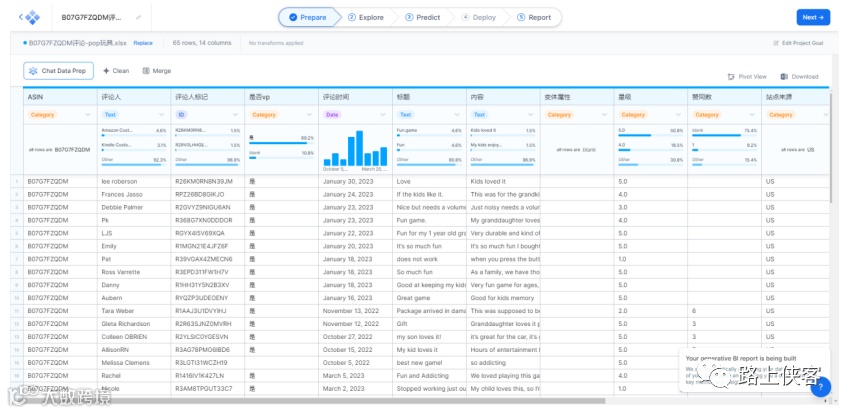849x413 pixels.
Task: Go to the Predict step
Action: coord(423,17)
